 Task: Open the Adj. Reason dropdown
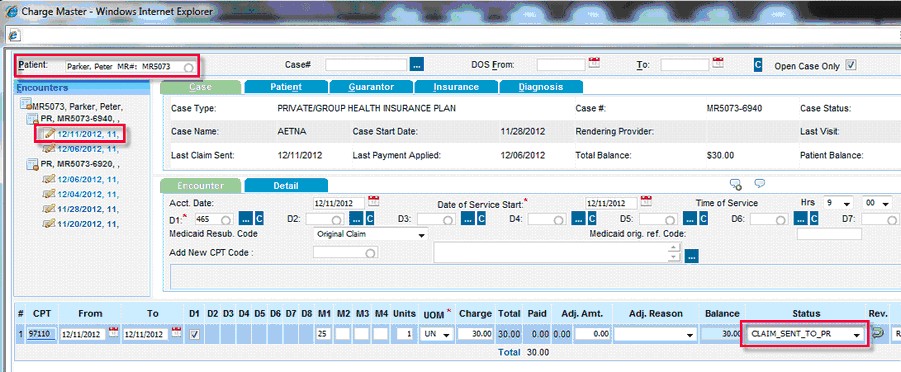point(656,333)
